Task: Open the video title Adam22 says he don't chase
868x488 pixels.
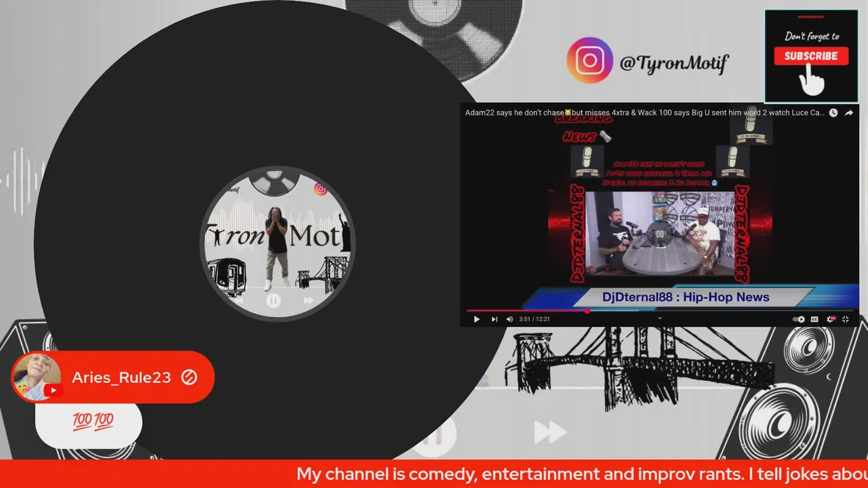Action: click(x=644, y=113)
